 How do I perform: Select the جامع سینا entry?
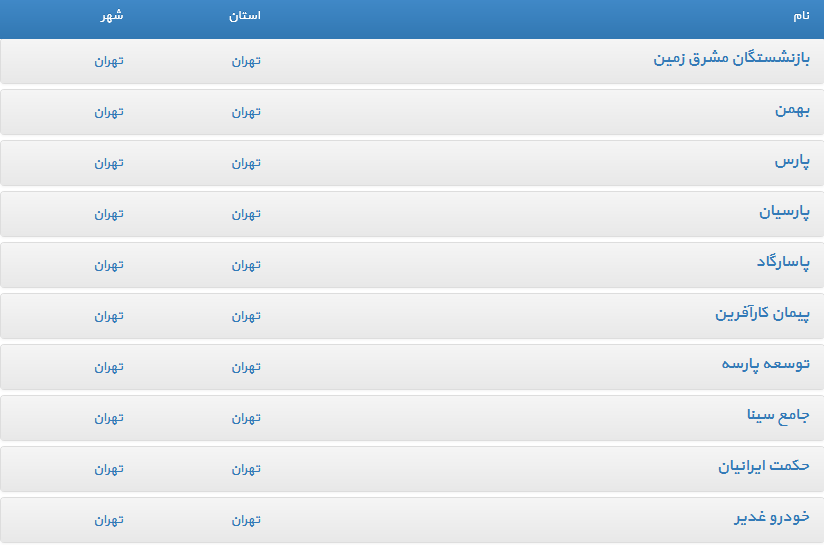click(778, 415)
